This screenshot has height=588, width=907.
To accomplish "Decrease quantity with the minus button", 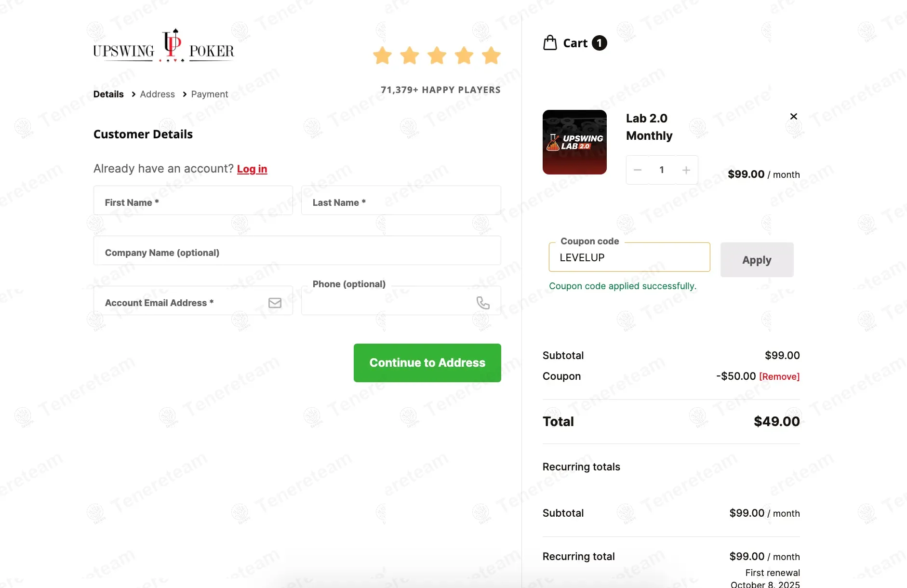I will click(638, 170).
